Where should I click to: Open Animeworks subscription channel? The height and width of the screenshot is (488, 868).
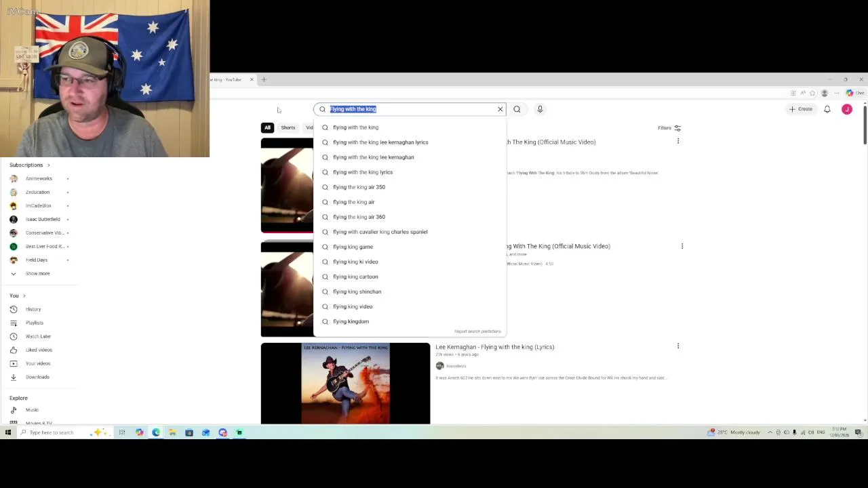pos(39,178)
